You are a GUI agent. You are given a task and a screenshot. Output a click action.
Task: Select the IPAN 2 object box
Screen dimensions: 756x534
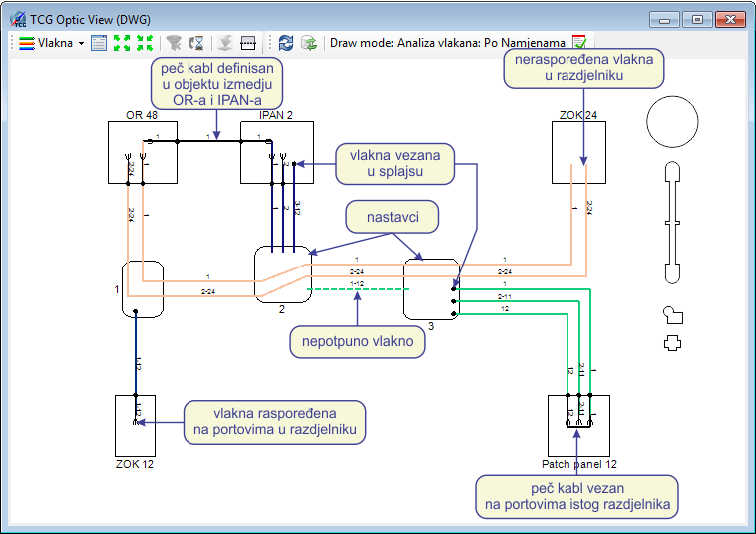pyautogui.click(x=277, y=152)
